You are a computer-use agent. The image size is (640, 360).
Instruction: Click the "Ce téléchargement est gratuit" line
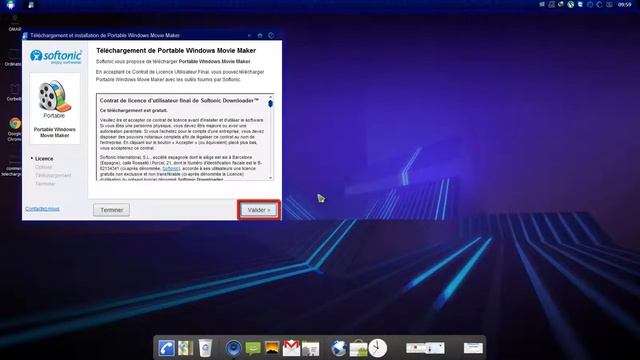pos(133,110)
